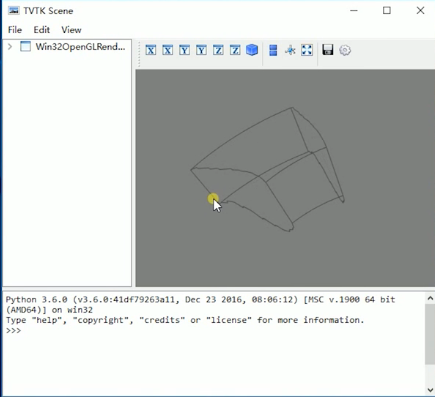Click the TVTK Scene title bar icon
Image resolution: width=435 pixels, height=397 pixels.
tap(14, 11)
